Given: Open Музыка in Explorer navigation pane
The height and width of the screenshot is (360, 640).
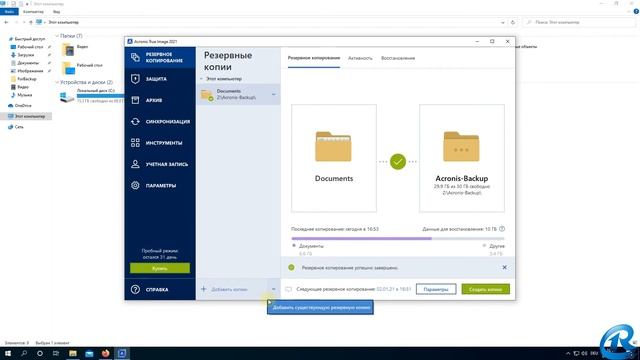Looking at the screenshot, I should (24, 95).
